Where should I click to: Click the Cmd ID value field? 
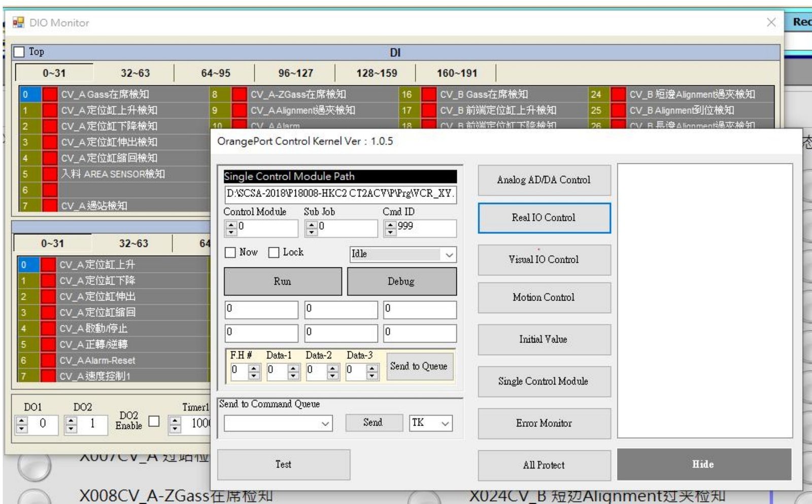426,228
